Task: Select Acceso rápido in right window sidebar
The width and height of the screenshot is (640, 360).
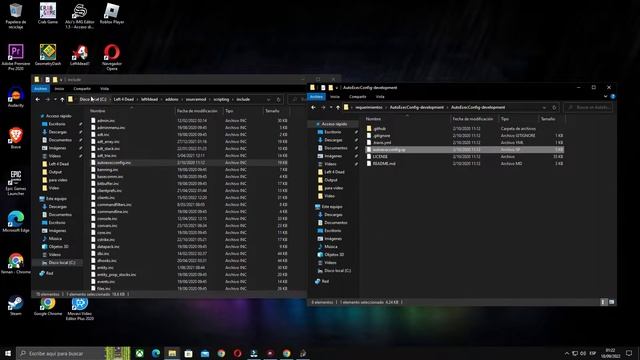Action: [x=333, y=124]
